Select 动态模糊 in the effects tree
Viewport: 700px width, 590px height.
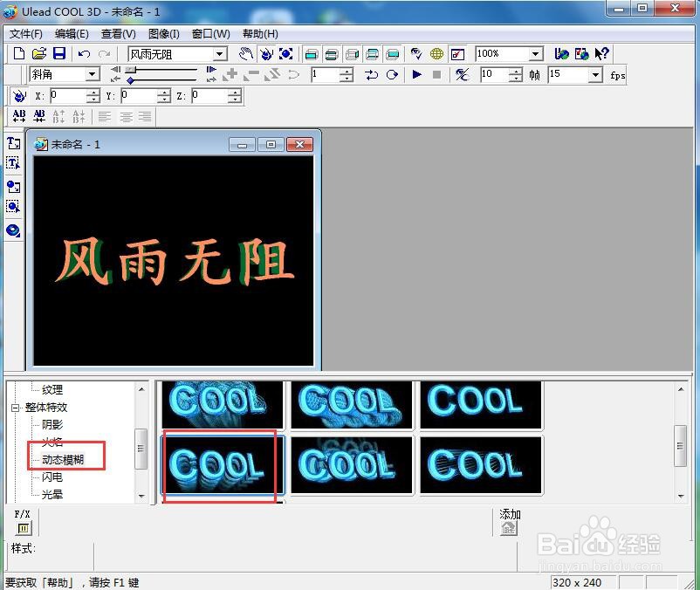tap(63, 460)
